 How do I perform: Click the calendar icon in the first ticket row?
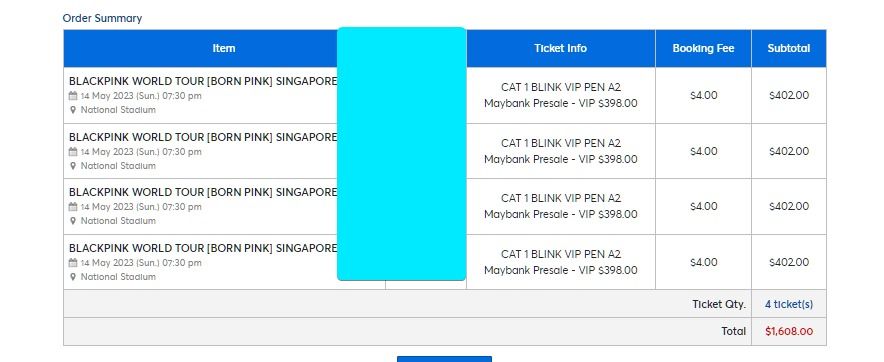coord(73,96)
